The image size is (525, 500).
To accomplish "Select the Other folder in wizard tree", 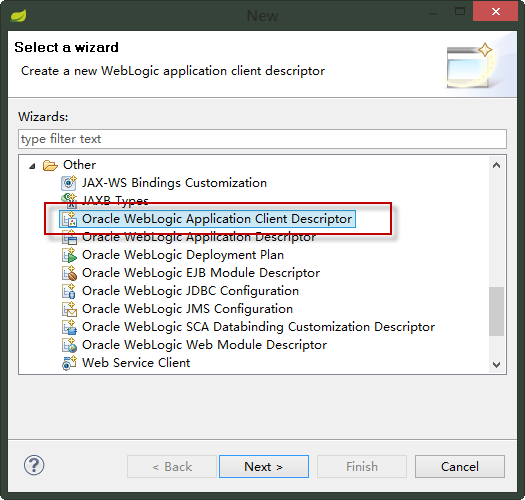I will [79, 165].
